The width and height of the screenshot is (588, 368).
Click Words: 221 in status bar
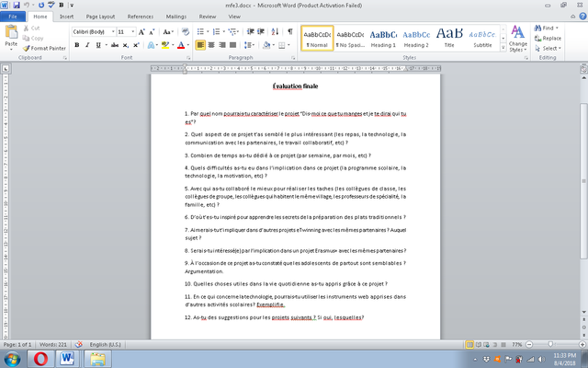(x=53, y=344)
